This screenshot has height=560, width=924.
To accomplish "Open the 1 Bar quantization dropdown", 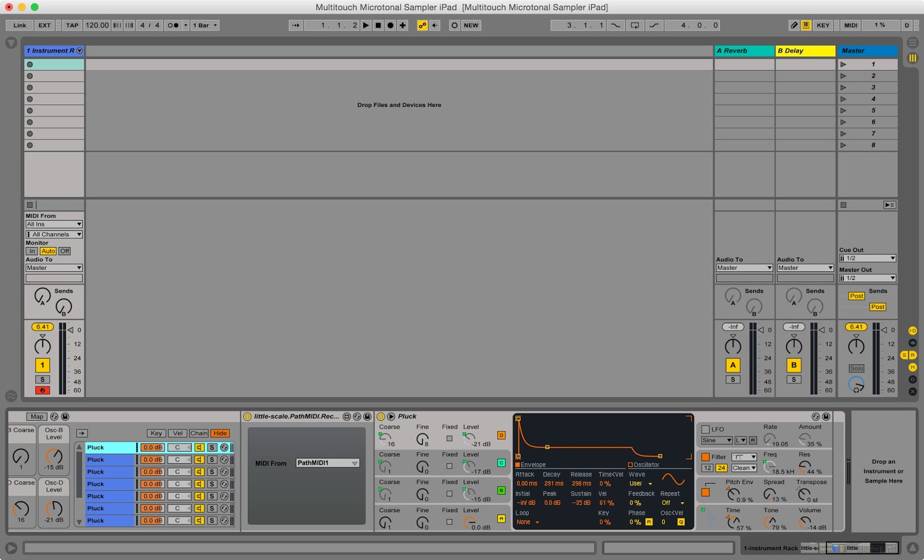I will 205,25.
